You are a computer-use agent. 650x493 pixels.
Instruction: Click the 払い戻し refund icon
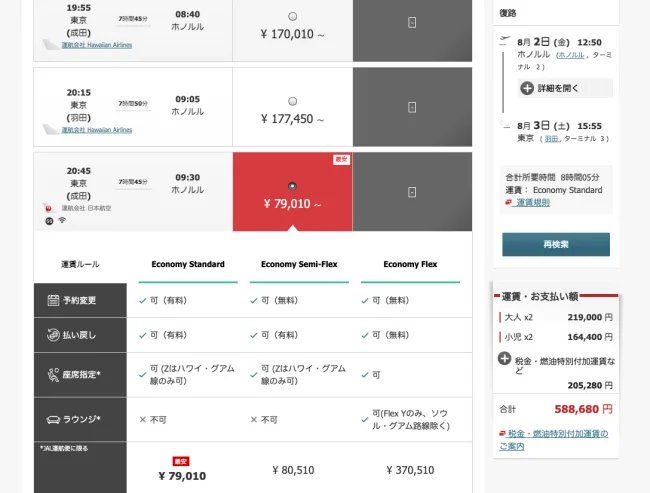(x=53, y=335)
